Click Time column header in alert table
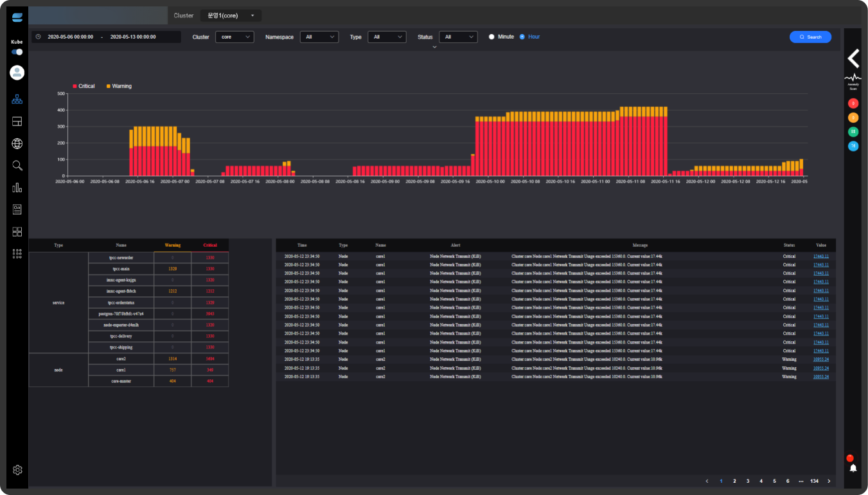 tap(302, 245)
